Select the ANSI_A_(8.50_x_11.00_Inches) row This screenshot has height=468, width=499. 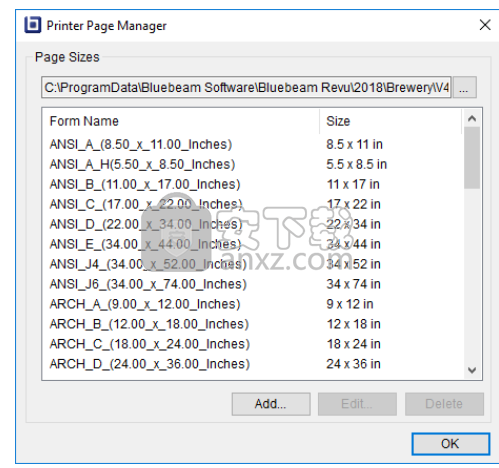pyautogui.click(x=253, y=144)
